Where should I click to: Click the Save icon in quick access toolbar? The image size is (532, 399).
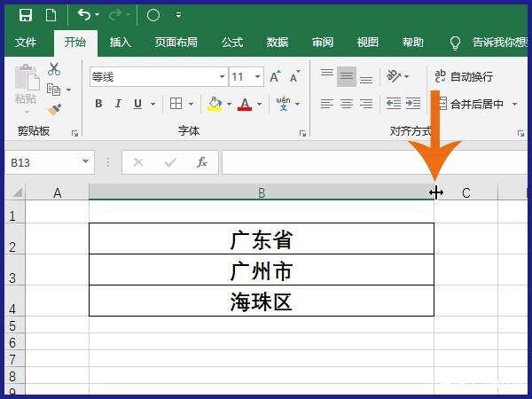26,15
